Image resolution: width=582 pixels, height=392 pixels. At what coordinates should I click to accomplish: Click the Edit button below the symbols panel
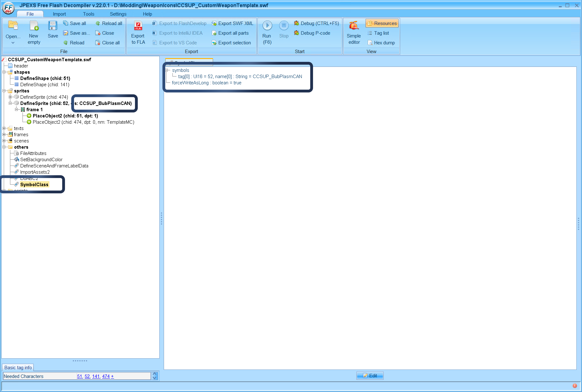370,375
